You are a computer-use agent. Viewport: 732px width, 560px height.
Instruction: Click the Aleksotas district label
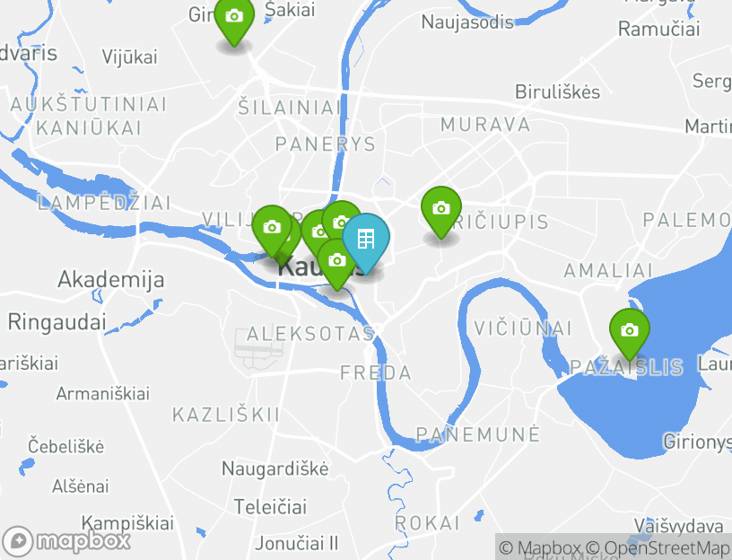pos(310,334)
